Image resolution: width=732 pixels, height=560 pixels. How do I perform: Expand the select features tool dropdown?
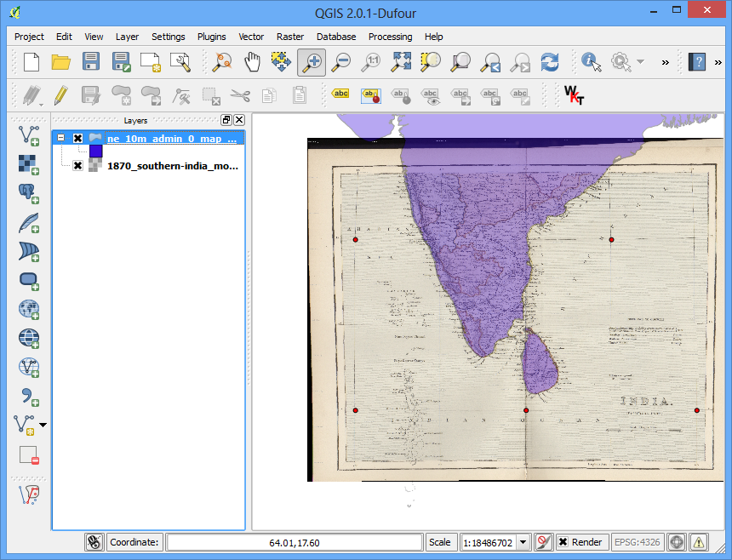pos(640,61)
